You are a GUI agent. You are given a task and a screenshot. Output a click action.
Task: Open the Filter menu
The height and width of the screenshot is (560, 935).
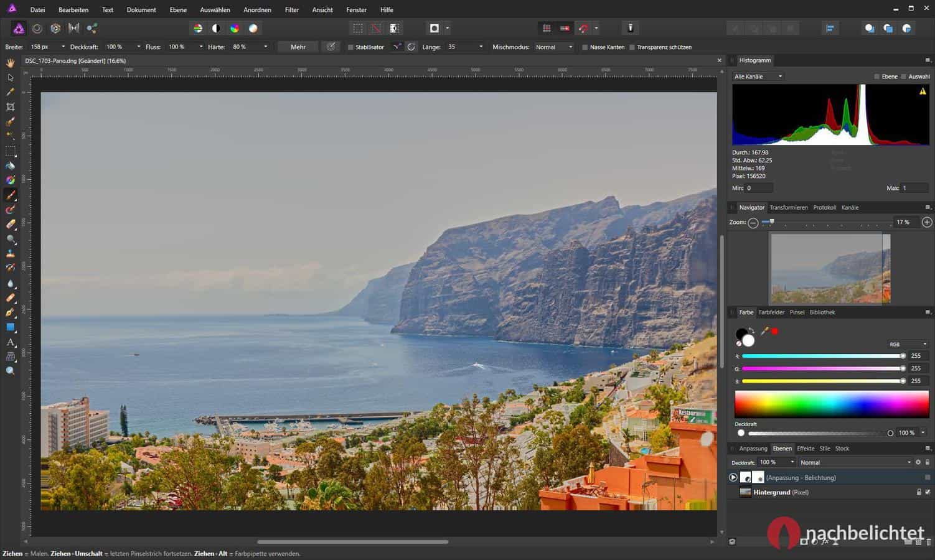click(291, 10)
